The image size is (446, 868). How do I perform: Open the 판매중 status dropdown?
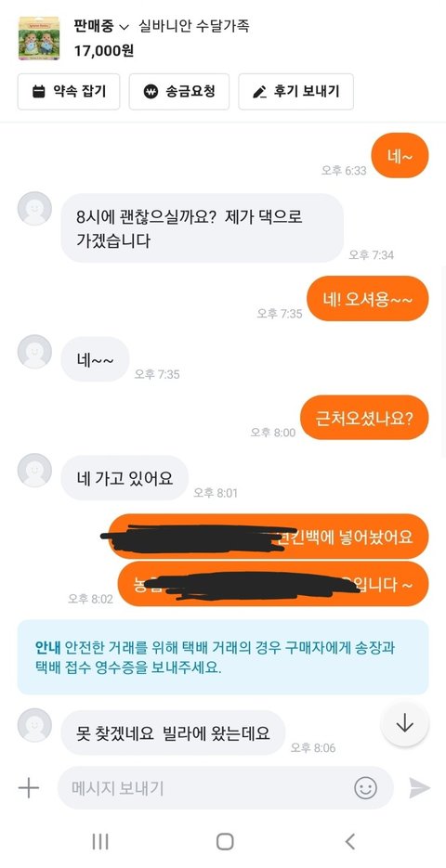coord(101,27)
